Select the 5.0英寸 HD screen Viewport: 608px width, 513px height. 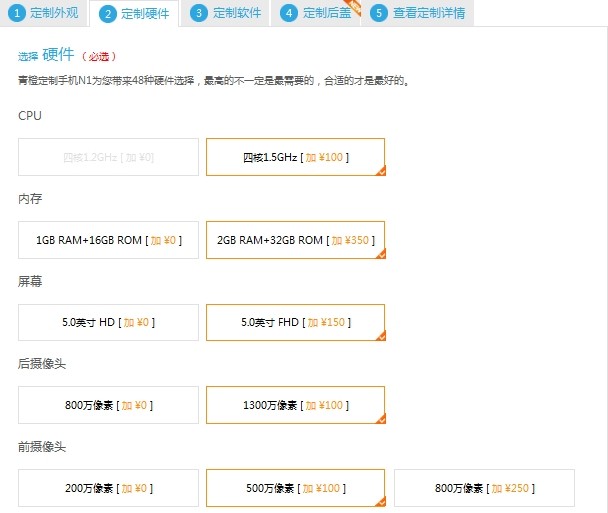tap(108, 322)
